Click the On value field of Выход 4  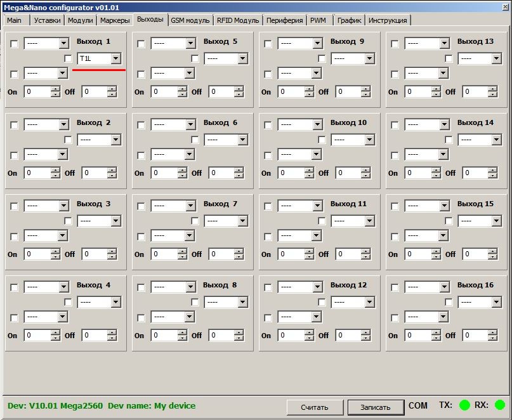[37, 336]
